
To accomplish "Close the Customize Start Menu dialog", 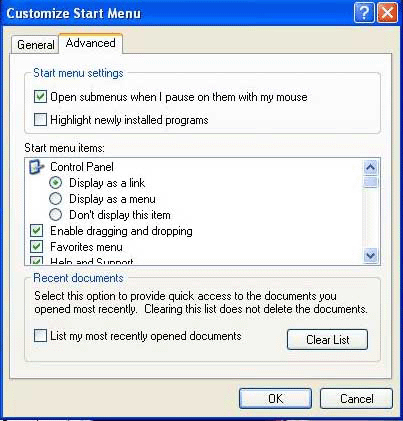I will [387, 13].
